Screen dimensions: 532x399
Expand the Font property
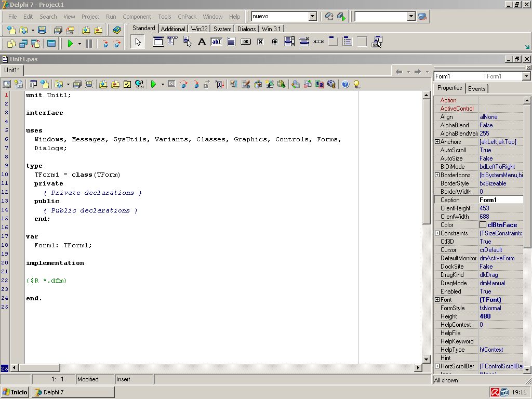(437, 299)
